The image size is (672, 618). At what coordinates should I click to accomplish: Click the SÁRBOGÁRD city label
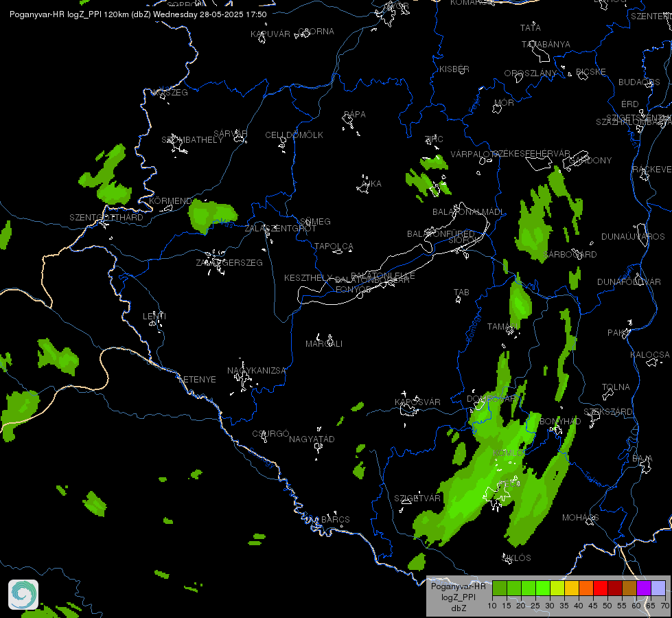click(570, 255)
